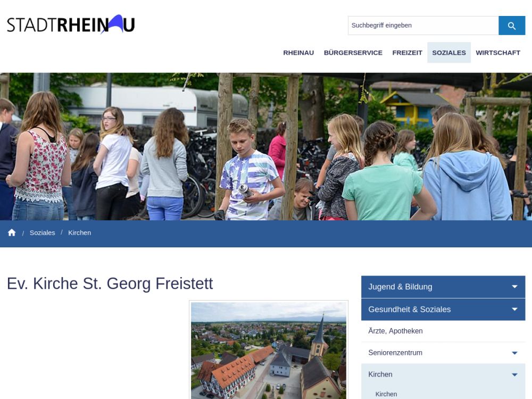Viewport: 532px width, 399px height.
Task: Open the Wirtschaft menu item
Action: click(498, 53)
